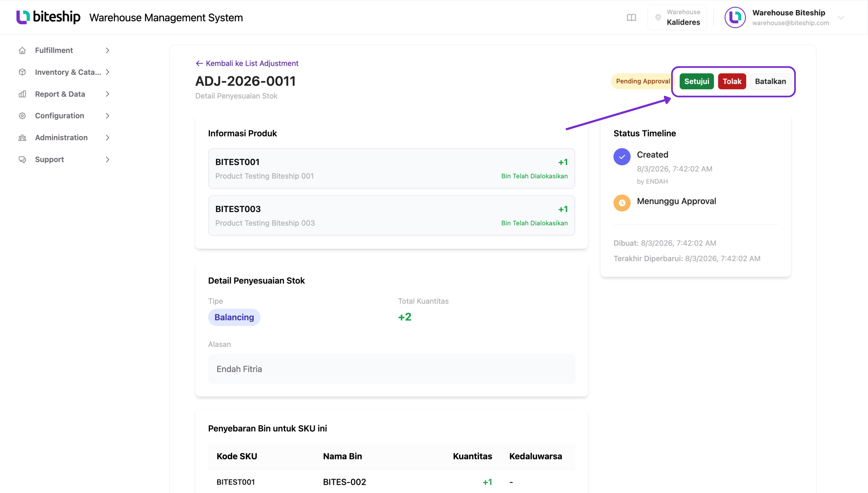868x493 pixels.
Task: Expand the Support chevron
Action: pos(108,160)
